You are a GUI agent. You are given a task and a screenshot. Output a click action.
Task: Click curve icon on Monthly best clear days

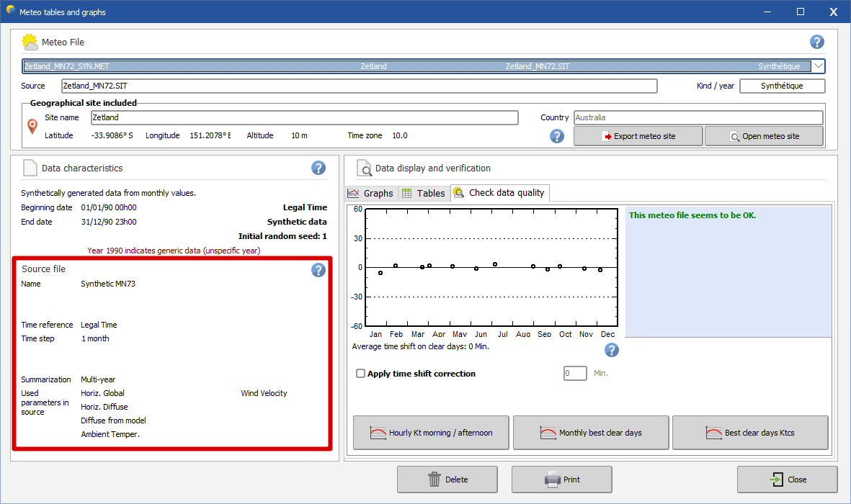tap(548, 433)
